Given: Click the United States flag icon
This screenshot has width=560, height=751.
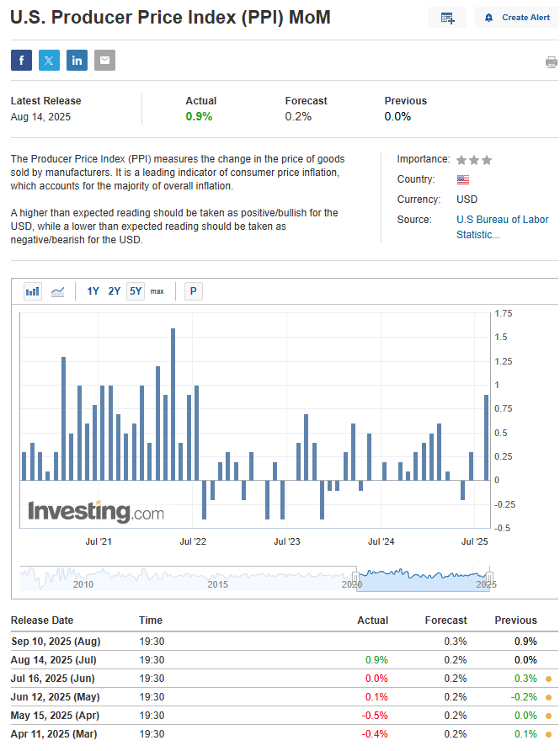Looking at the screenshot, I should (463, 179).
